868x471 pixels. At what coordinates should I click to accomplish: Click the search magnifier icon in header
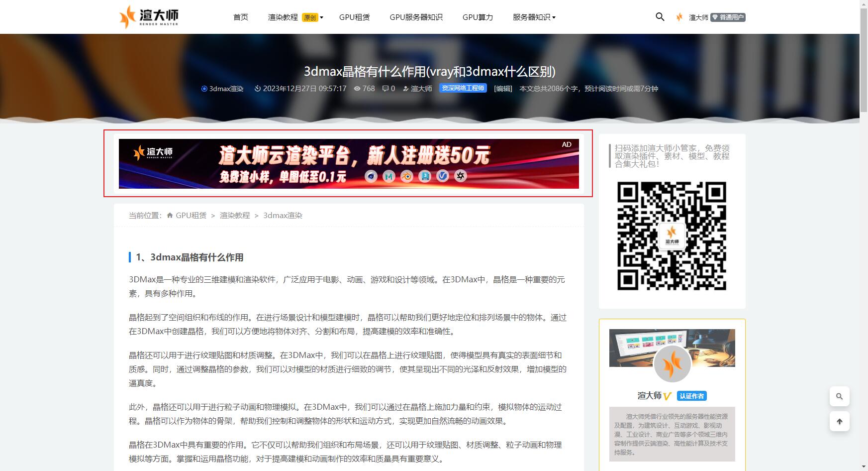click(660, 17)
